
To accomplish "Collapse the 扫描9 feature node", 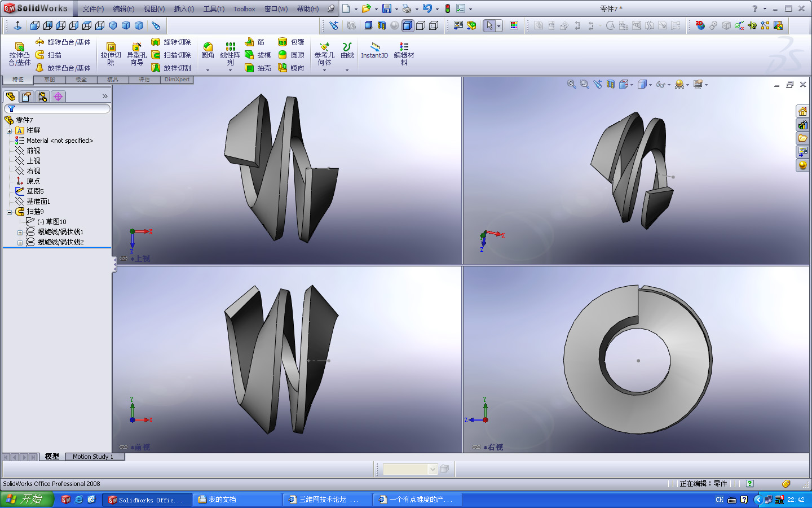I will pyautogui.click(x=9, y=212).
